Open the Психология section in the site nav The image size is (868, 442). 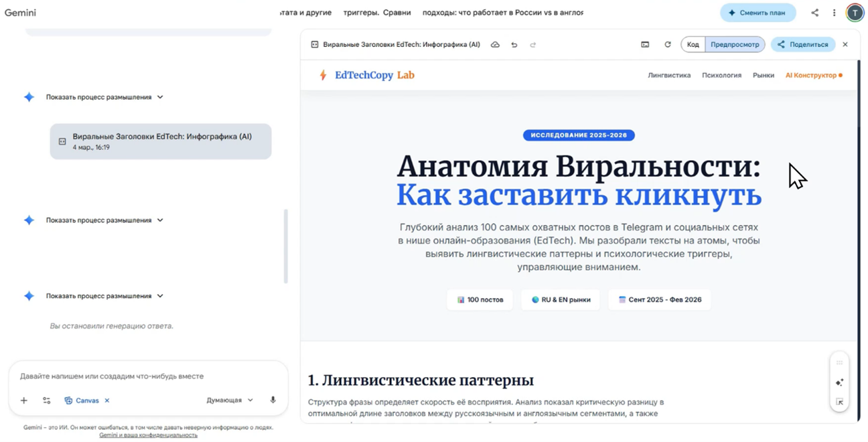(721, 75)
